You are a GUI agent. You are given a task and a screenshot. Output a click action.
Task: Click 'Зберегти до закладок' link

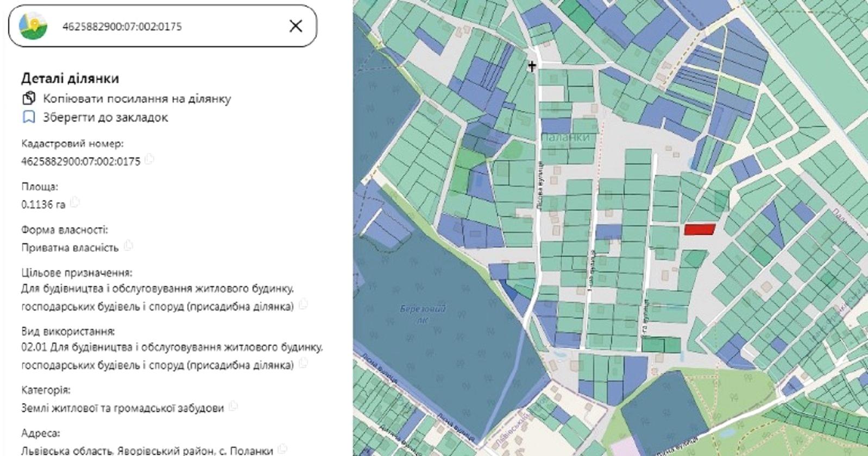point(105,117)
